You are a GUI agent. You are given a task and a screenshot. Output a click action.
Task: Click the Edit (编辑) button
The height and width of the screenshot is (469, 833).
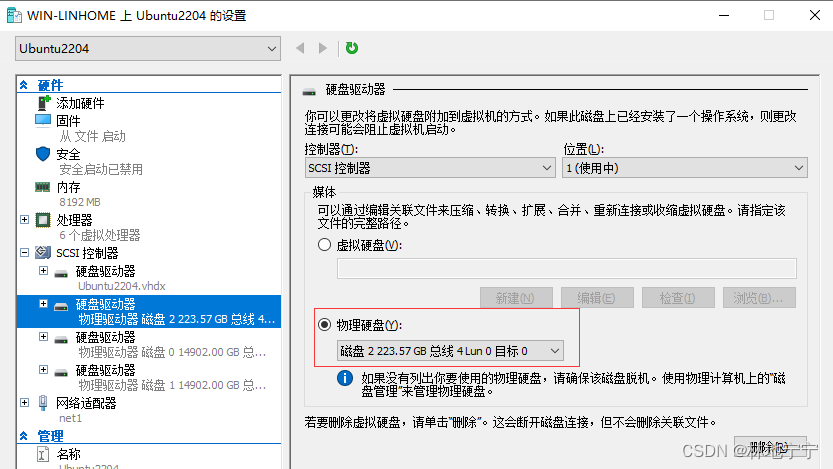pos(597,298)
